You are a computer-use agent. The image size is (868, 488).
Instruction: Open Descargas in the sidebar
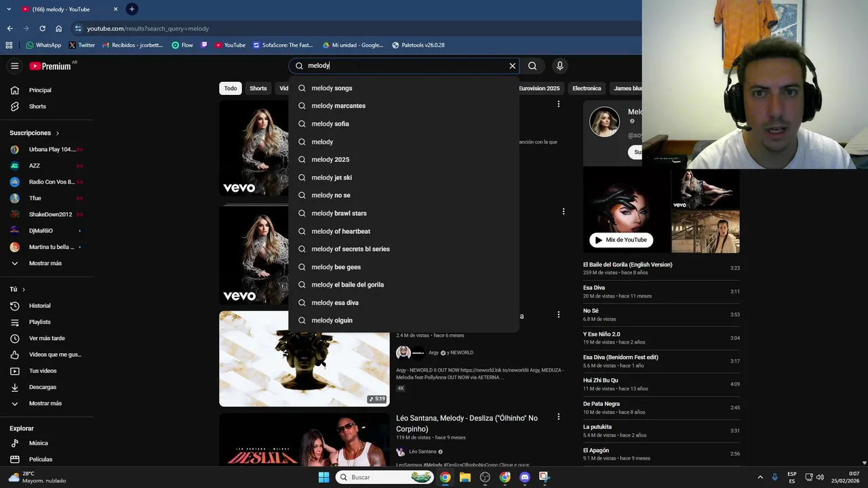(x=45, y=387)
